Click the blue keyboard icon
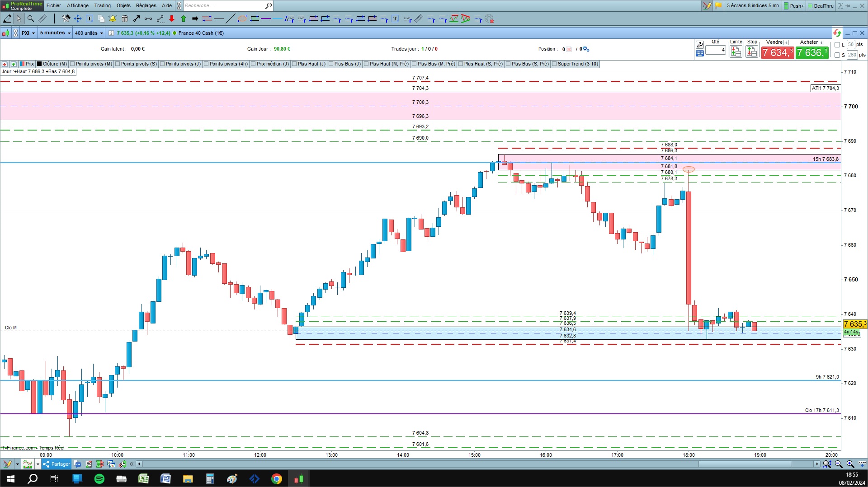 click(x=700, y=53)
